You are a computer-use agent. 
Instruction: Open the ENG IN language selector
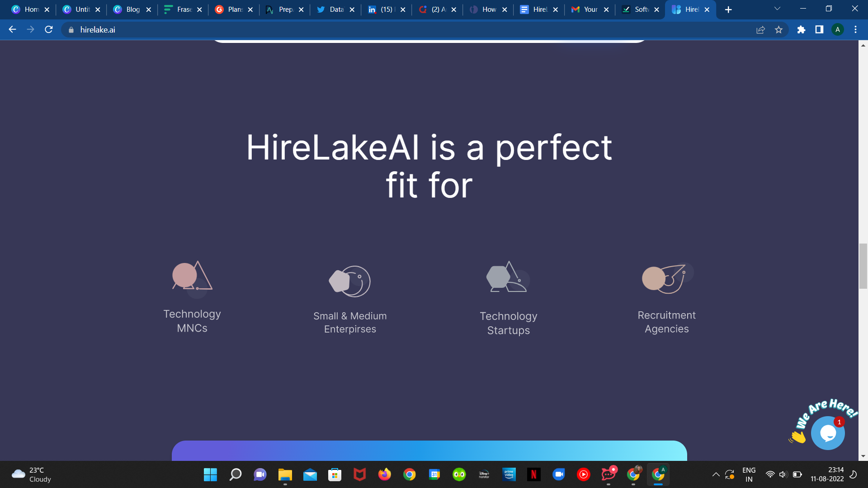pos(749,474)
